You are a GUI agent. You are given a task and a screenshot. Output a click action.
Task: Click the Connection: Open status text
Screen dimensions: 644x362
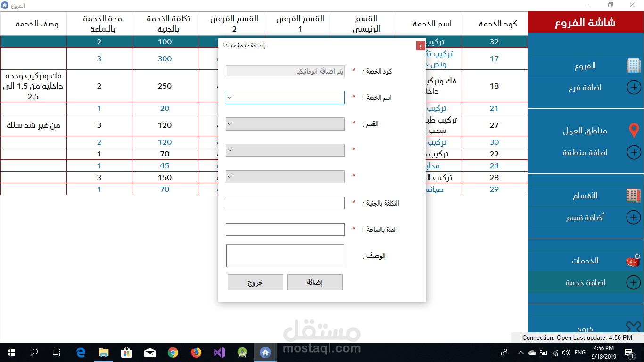pyautogui.click(x=547, y=338)
